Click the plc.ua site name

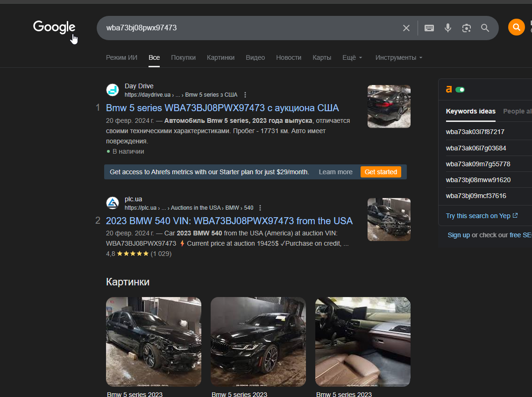pyautogui.click(x=133, y=199)
